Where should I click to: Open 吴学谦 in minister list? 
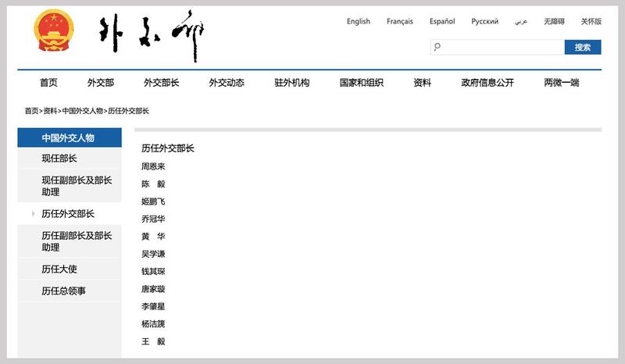pos(153,254)
